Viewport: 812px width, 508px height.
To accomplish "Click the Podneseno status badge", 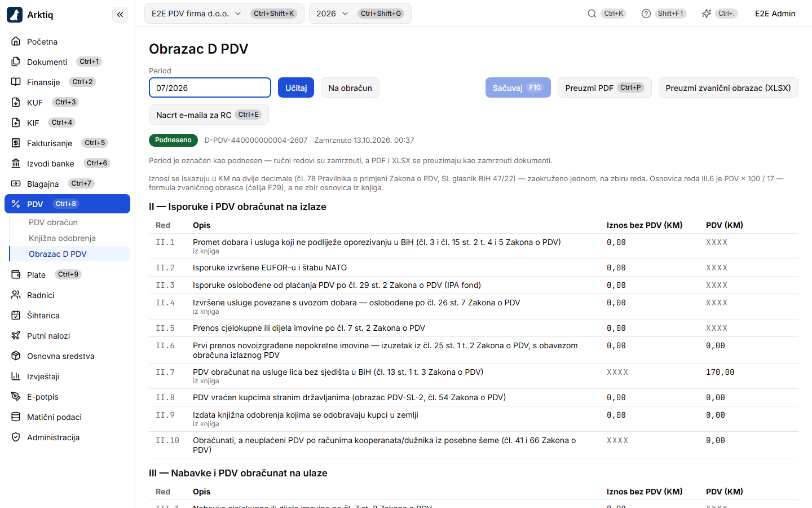I will [x=173, y=140].
